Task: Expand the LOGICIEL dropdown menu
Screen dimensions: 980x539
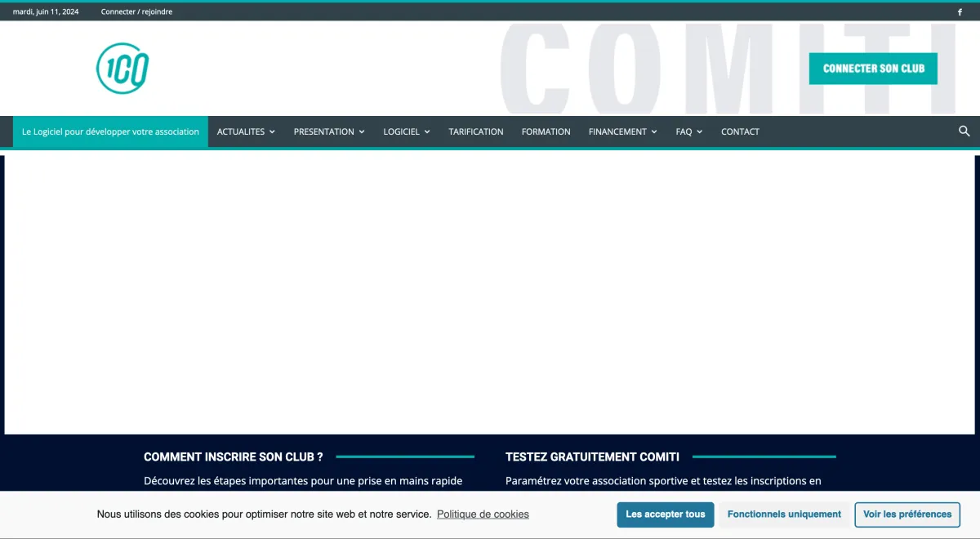Action: [x=407, y=131]
